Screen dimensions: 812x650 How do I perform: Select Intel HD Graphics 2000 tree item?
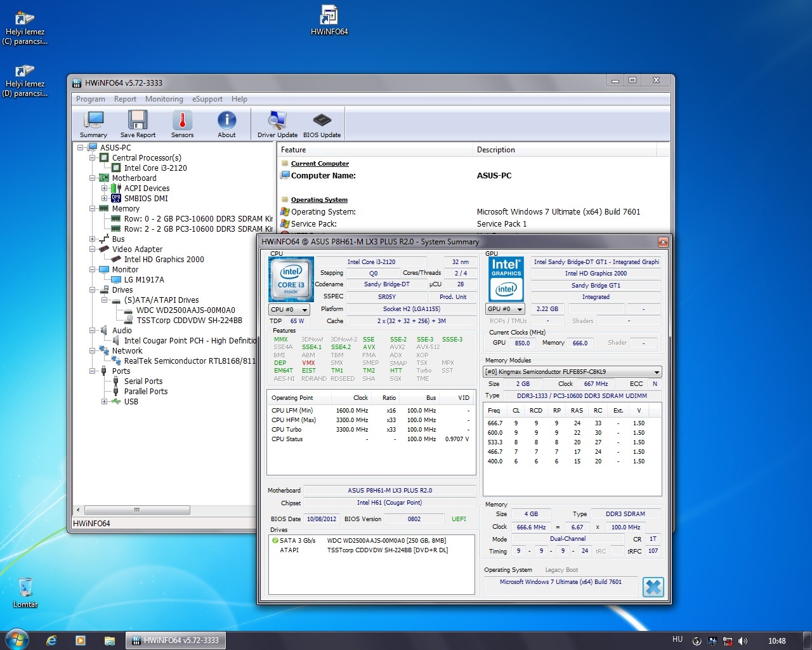pos(164,260)
